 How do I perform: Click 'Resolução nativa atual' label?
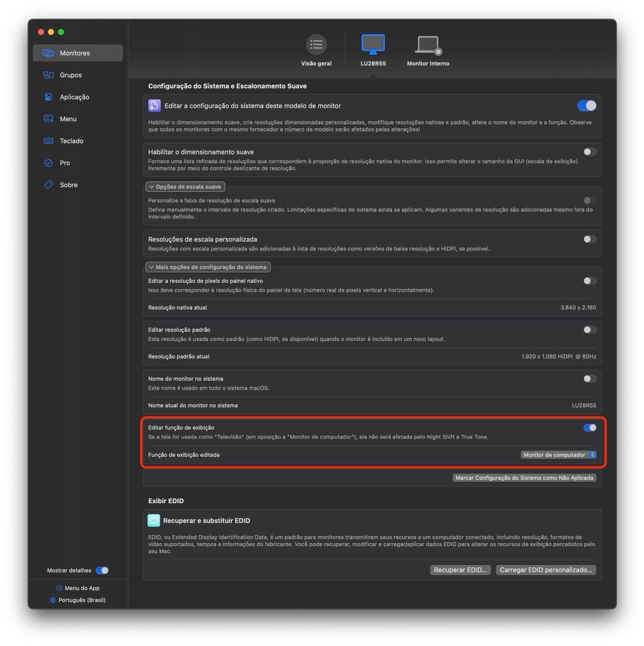(178, 307)
